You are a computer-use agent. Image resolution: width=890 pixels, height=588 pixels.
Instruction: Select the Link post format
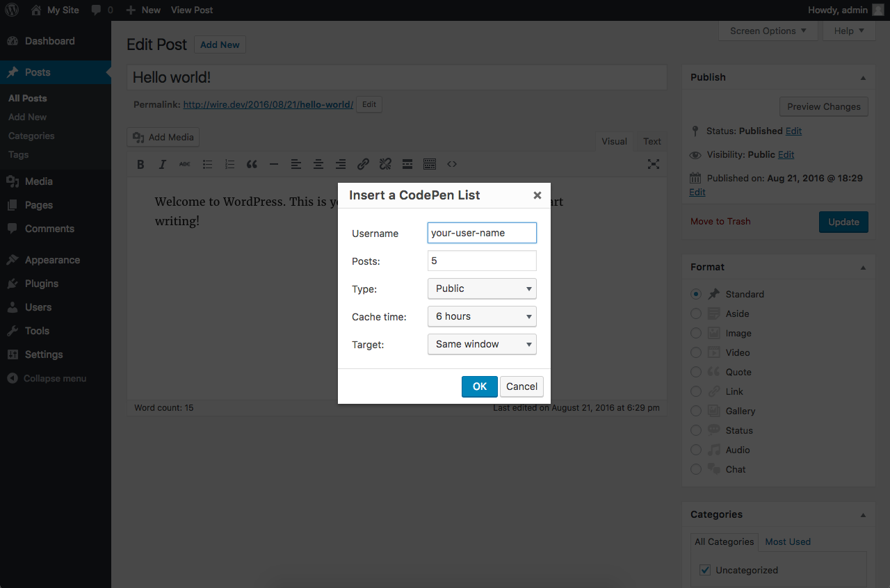click(x=696, y=391)
